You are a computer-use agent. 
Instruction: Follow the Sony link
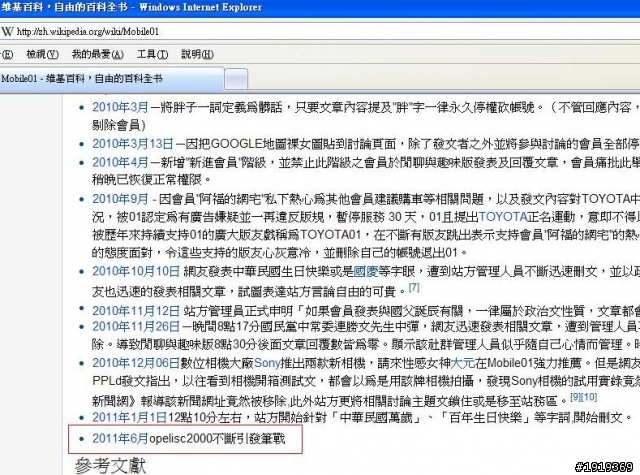tap(267, 363)
